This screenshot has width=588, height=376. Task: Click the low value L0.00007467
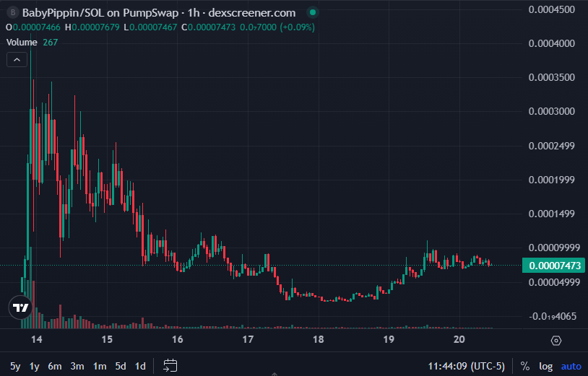click(x=150, y=27)
